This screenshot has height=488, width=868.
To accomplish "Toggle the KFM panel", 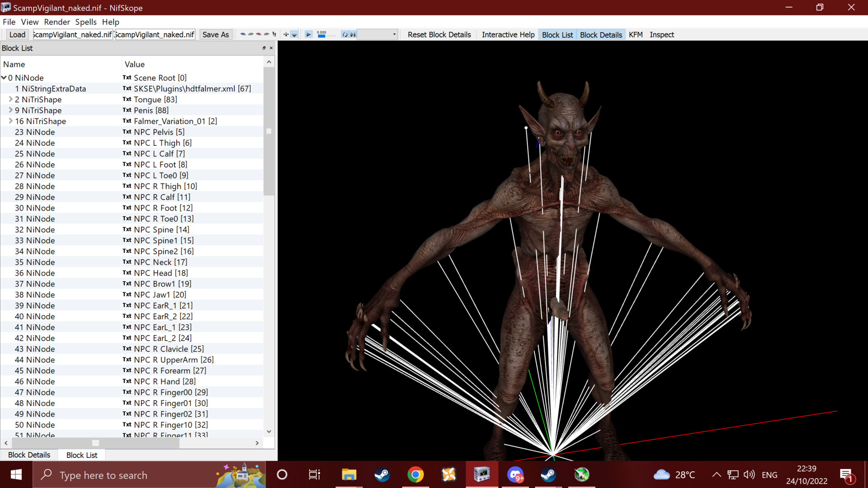I will [x=636, y=34].
